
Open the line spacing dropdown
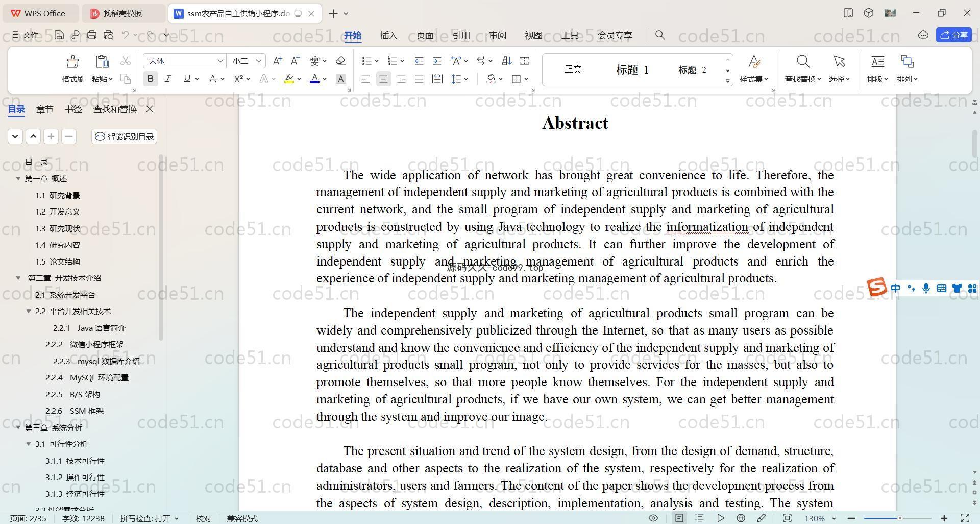pyautogui.click(x=466, y=79)
